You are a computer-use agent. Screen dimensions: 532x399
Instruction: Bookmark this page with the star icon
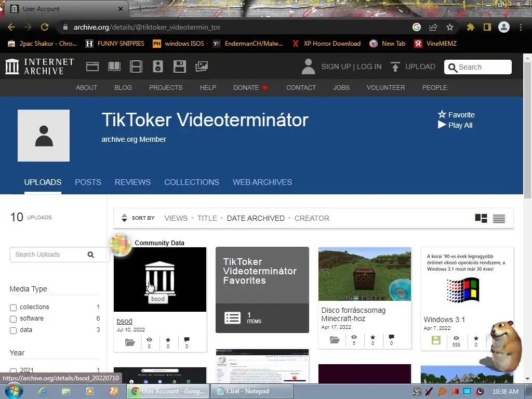pyautogui.click(x=449, y=27)
